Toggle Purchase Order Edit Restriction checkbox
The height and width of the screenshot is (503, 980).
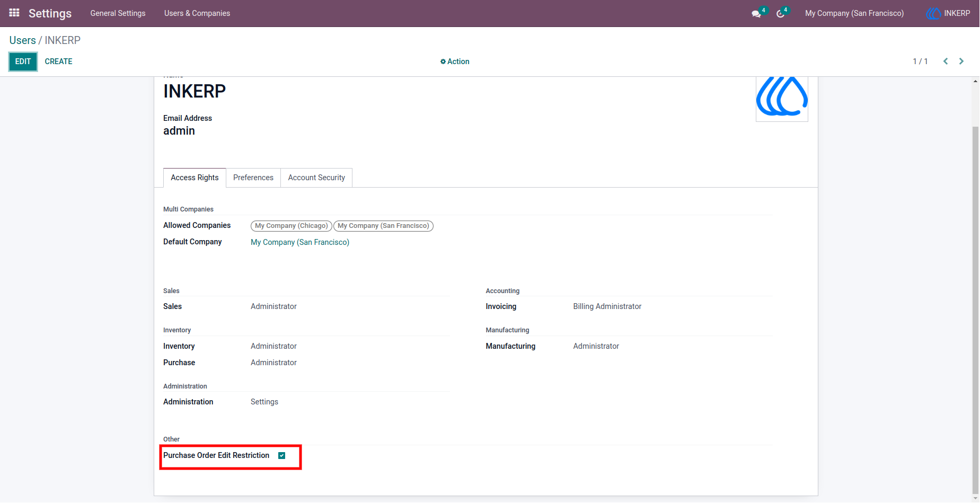coord(282,456)
